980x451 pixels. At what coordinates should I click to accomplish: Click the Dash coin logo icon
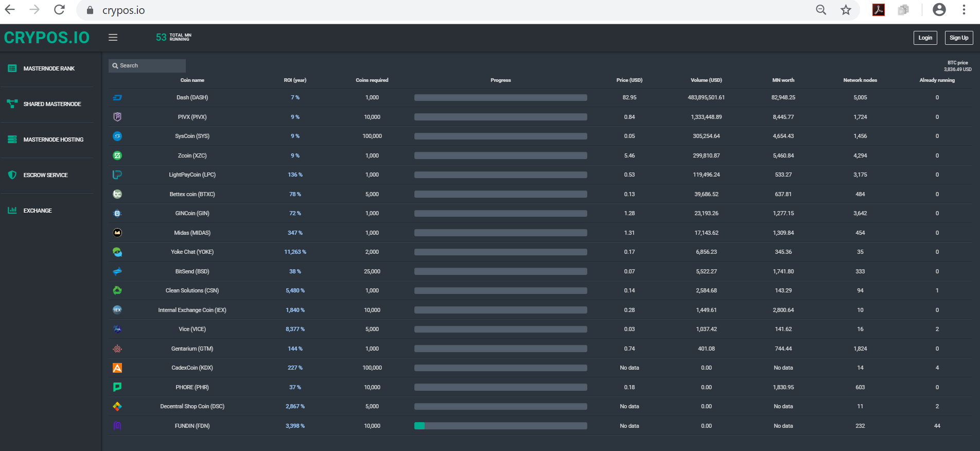[x=117, y=97]
